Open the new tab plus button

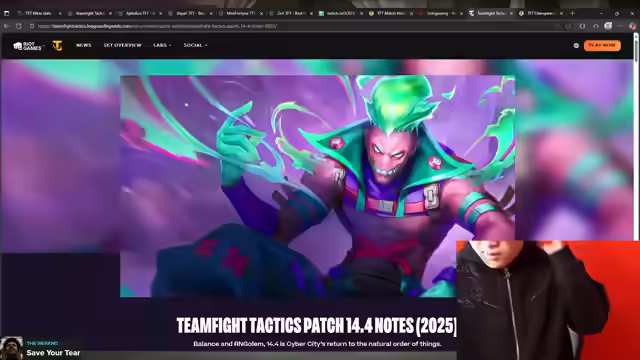coord(572,13)
